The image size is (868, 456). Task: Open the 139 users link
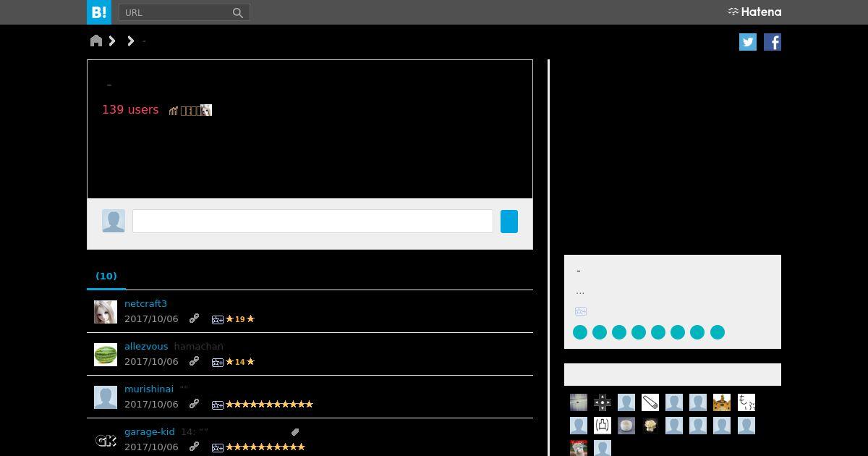point(130,109)
